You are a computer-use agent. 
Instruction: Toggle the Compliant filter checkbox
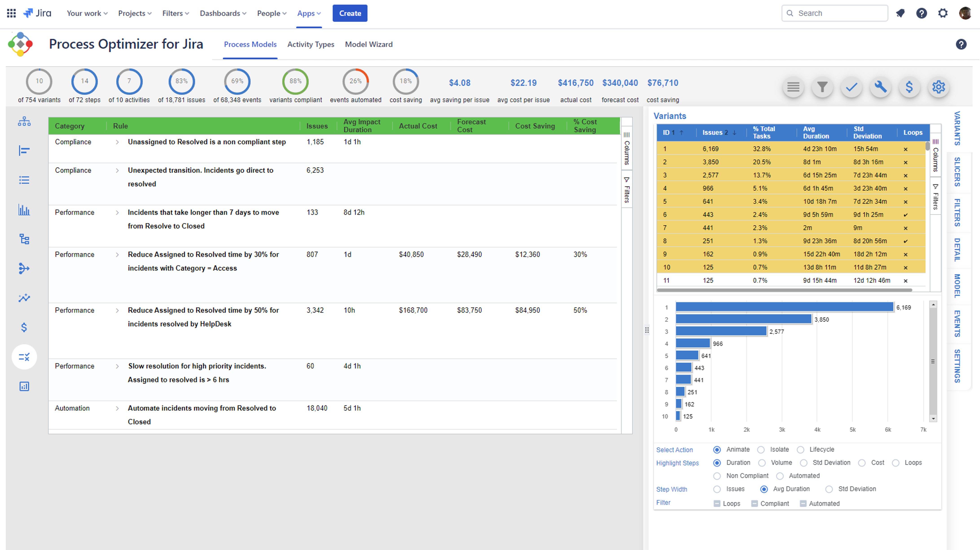(755, 504)
